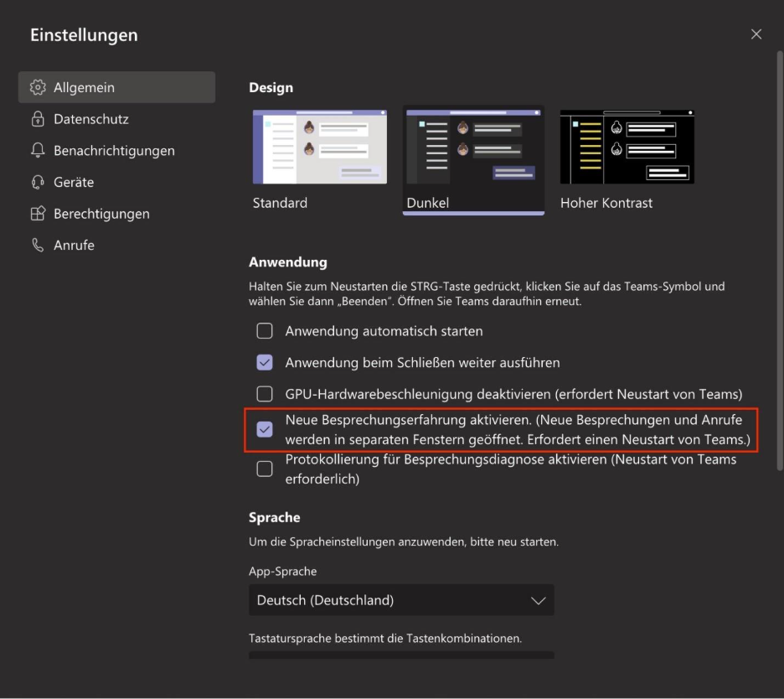
Task: Click the 'App-Sprache' field label
Action: 282,572
